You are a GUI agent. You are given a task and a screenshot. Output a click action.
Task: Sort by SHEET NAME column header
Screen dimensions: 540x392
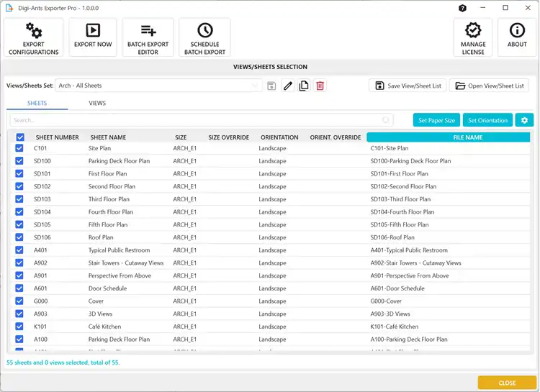108,137
